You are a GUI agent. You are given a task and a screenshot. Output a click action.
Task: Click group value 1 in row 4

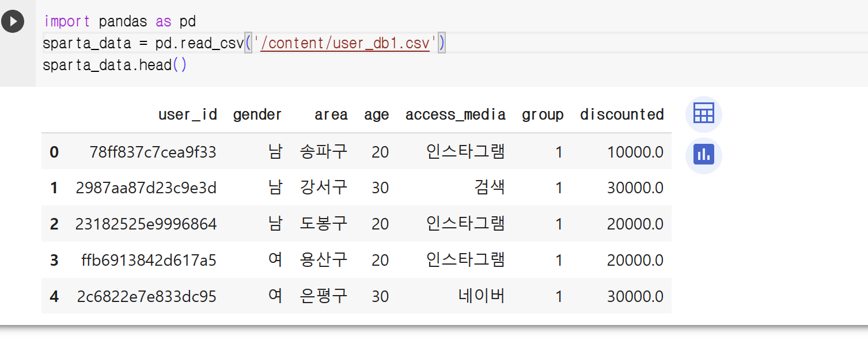559,297
